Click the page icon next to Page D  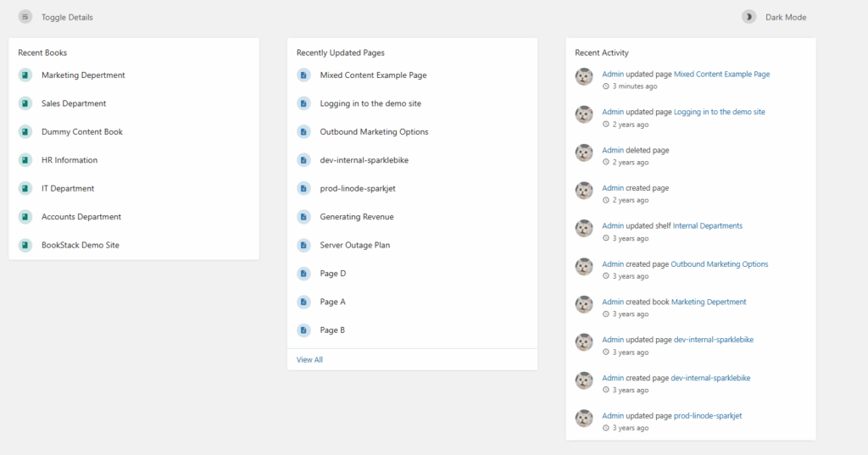303,274
